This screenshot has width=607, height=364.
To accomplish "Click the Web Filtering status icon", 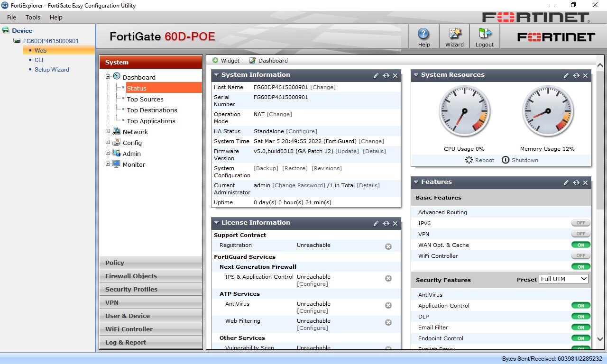I will pyautogui.click(x=388, y=322).
